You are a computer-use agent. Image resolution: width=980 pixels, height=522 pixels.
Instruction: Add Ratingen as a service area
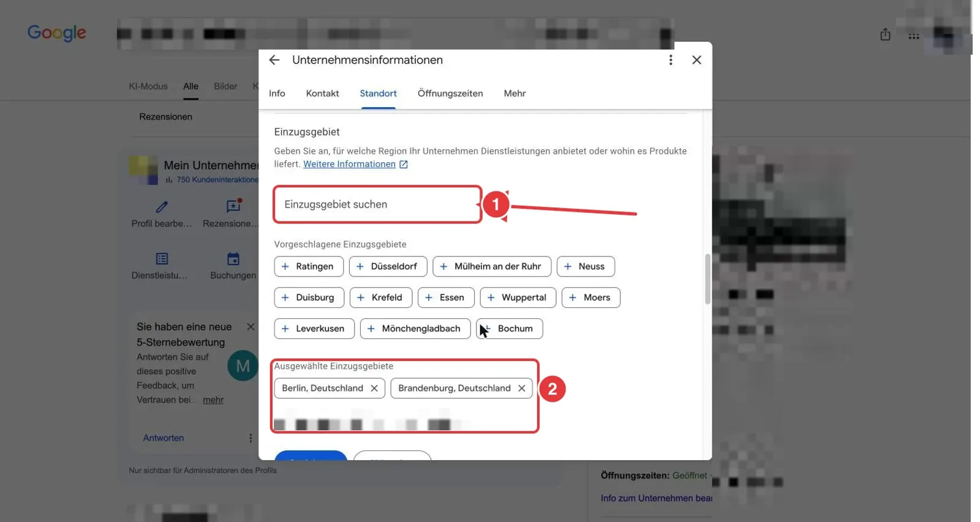tap(309, 266)
